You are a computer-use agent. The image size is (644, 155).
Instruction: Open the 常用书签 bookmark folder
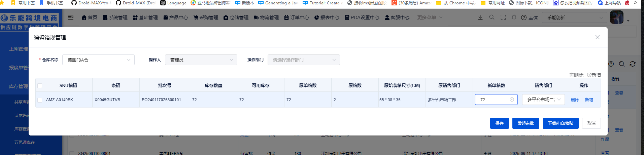pos(23,3)
